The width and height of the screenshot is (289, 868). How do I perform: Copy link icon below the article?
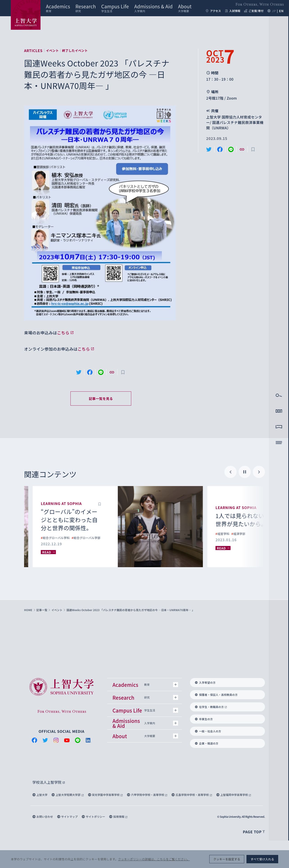(112, 372)
